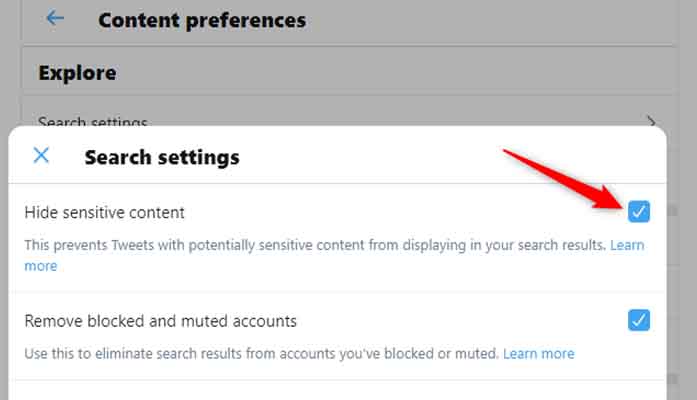This screenshot has height=400, width=697.
Task: Click the Search settings dialog title
Action: (x=162, y=157)
